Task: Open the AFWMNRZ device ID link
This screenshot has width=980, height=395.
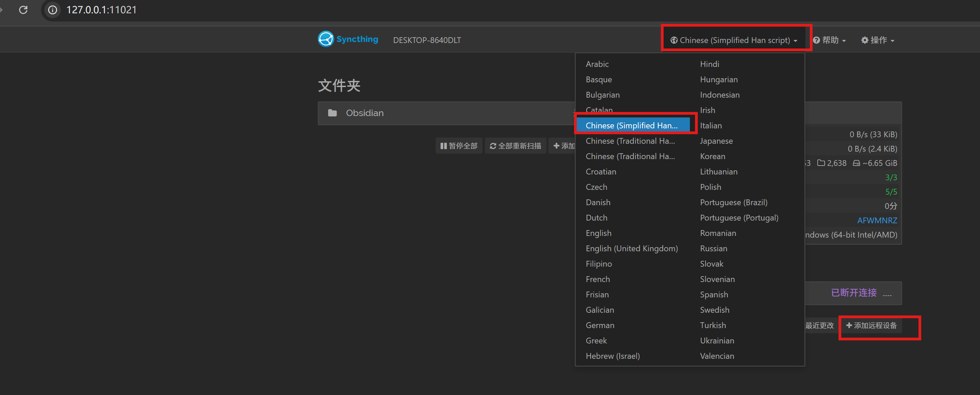Action: click(x=877, y=221)
